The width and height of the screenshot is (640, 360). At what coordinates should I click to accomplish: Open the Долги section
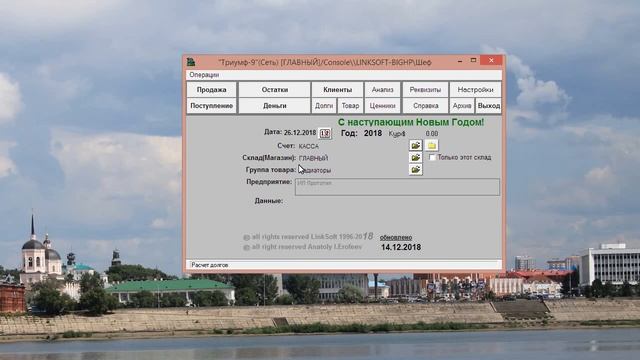(324, 106)
